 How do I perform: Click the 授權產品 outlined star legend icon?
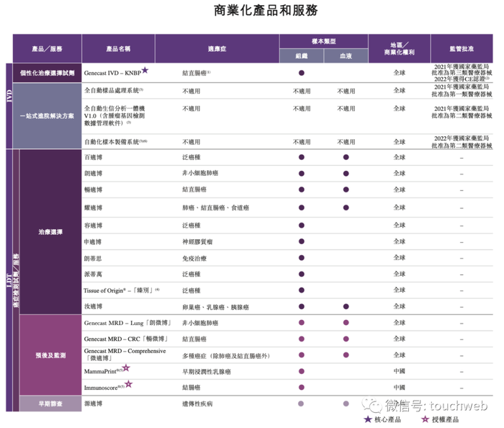426,419
